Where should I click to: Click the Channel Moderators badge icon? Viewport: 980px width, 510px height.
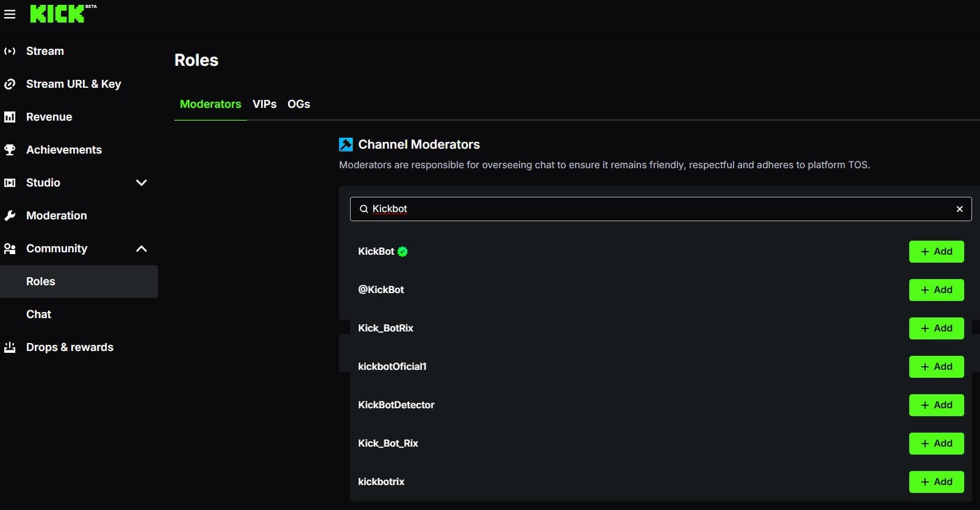point(346,144)
